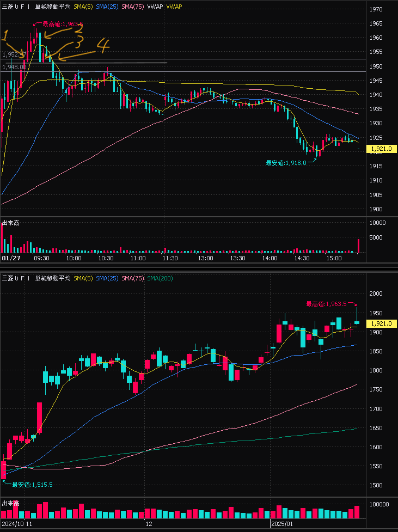This screenshot has height=532, width=398.
Task: Click the 最高値:1,963.5 label in the intraday chart
Action: [x=63, y=24]
